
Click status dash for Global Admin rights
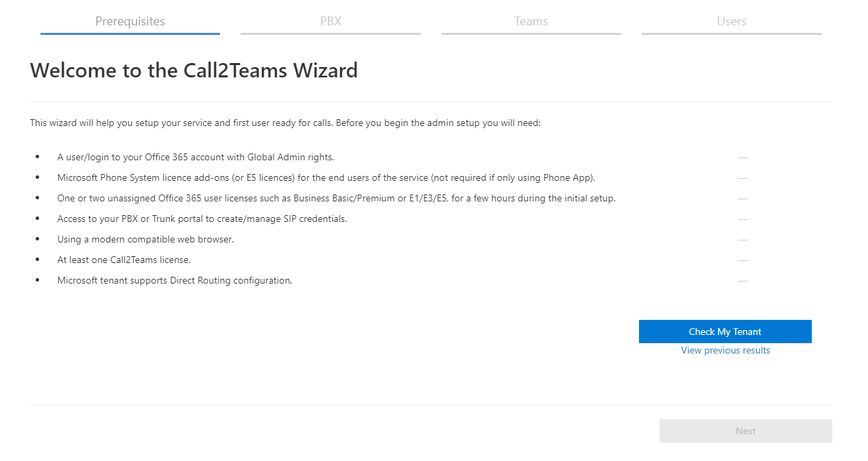pyautogui.click(x=743, y=158)
